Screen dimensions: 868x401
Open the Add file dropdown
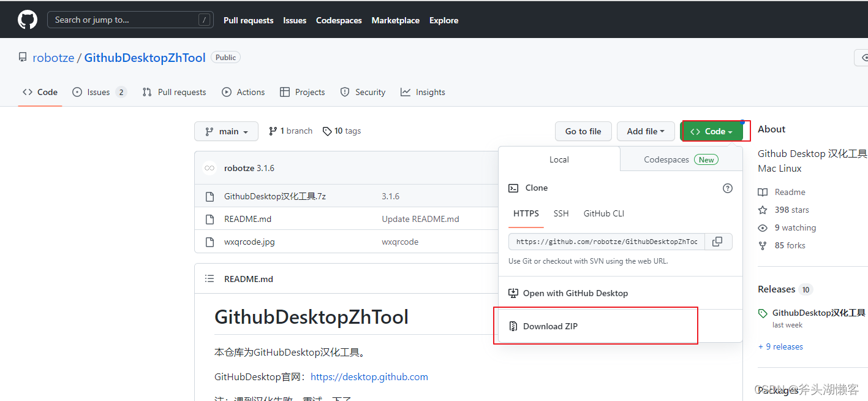pyautogui.click(x=645, y=131)
